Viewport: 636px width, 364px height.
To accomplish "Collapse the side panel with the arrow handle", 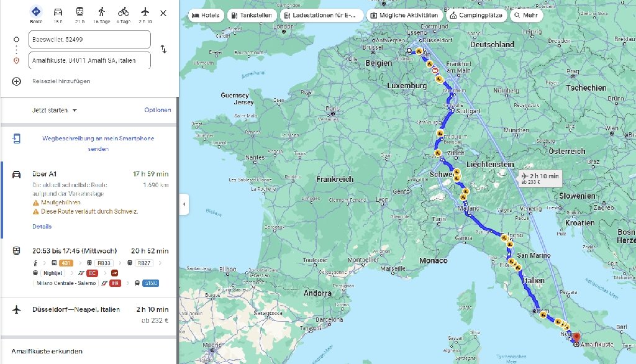I will click(184, 204).
